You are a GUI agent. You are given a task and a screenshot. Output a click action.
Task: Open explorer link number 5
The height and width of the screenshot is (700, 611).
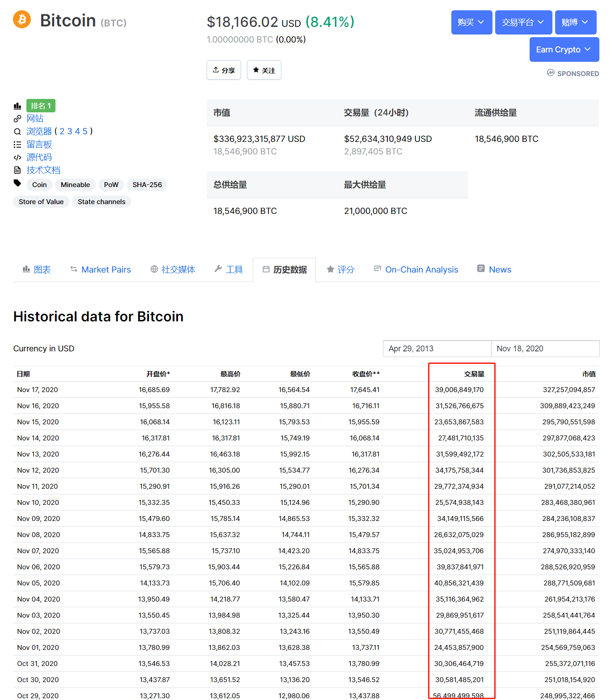click(85, 132)
